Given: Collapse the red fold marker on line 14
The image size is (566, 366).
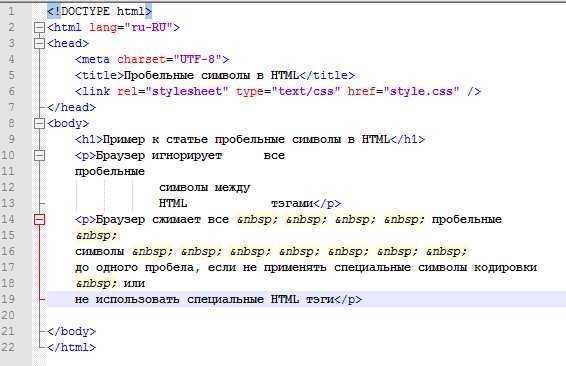Looking at the screenshot, I should (x=39, y=219).
